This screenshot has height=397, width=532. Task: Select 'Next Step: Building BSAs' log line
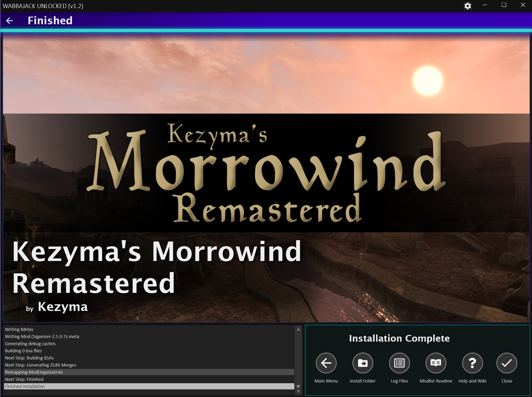[x=149, y=358]
